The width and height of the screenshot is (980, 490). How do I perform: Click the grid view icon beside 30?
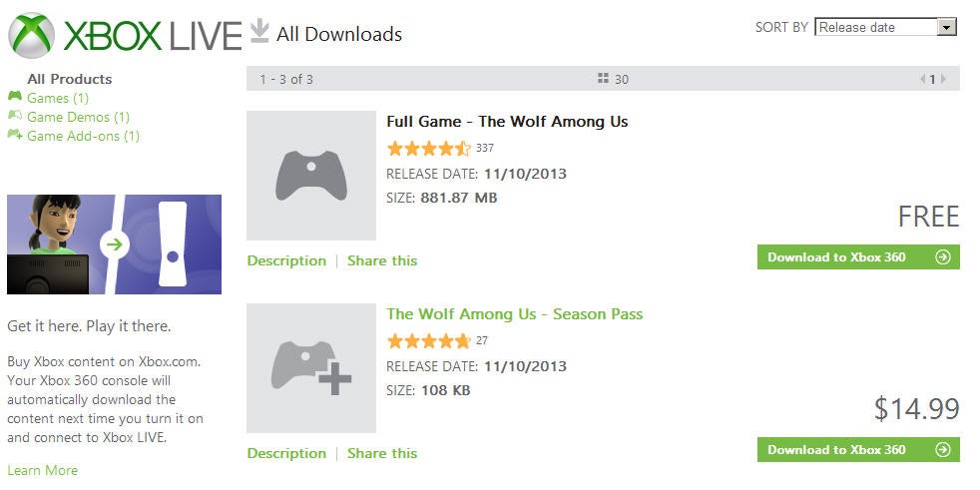(x=603, y=78)
